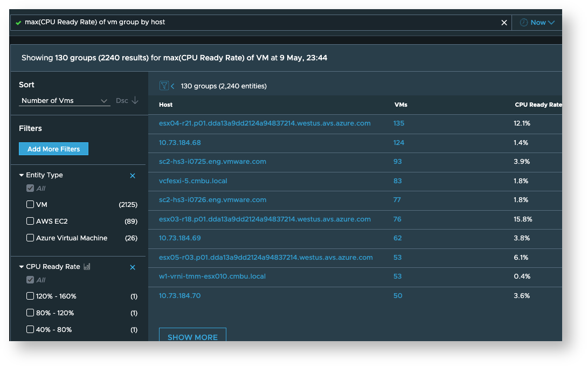588x367 pixels.
Task: Click the 83 VMs count link
Action: point(398,181)
